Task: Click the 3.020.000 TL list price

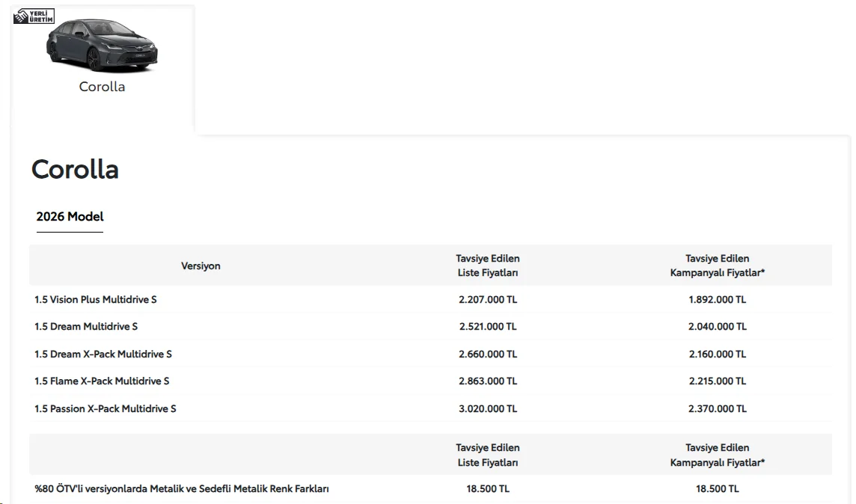Action: 488,408
